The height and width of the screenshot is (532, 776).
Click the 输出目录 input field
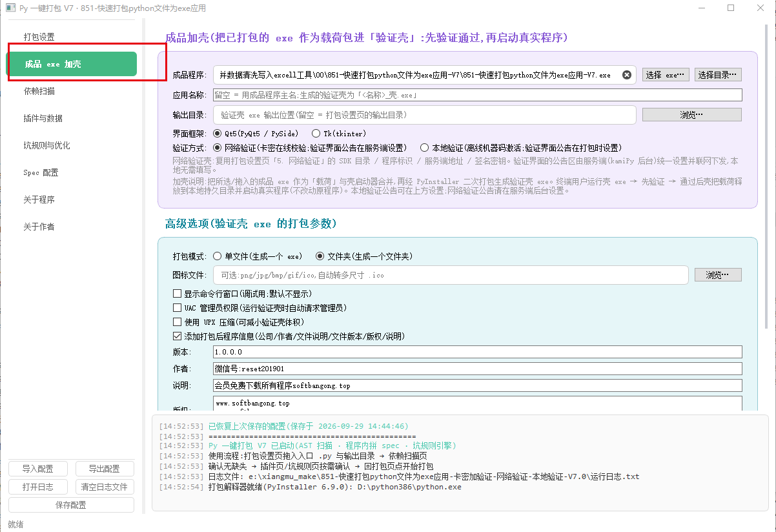(425, 115)
